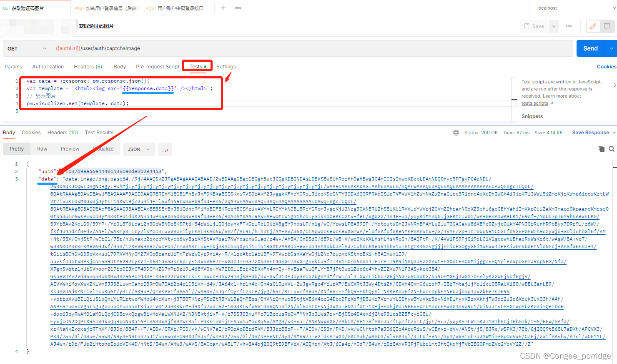Open the request Body tab
The width and height of the screenshot is (617, 364).
(x=120, y=67)
